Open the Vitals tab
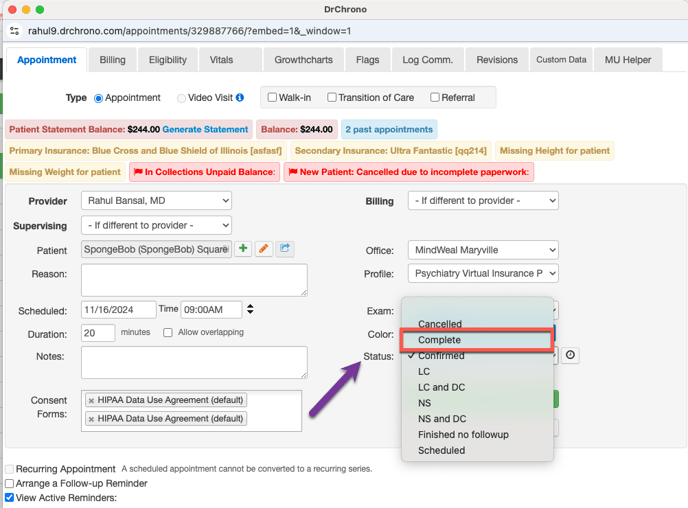Viewport: 688px width, 508px height. (x=221, y=60)
